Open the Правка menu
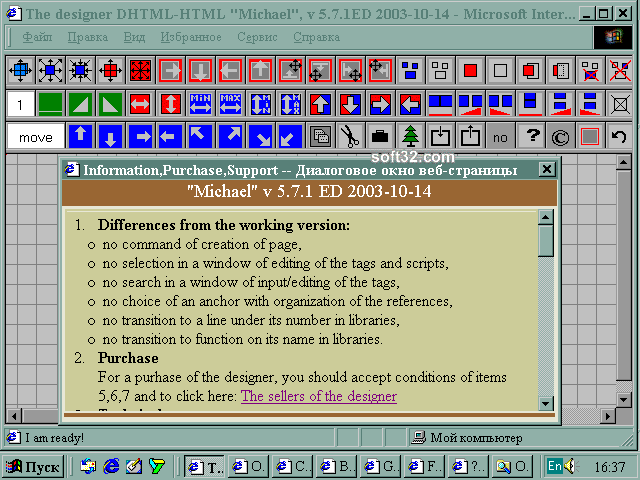This screenshot has width=640, height=480. [x=88, y=37]
